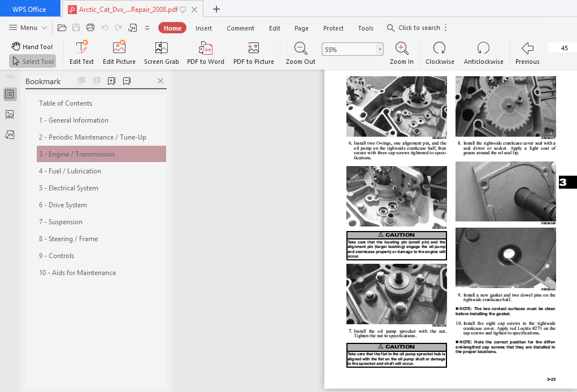The height and width of the screenshot is (392, 577).
Task: Click the PDF to Word converter
Action: point(206,53)
